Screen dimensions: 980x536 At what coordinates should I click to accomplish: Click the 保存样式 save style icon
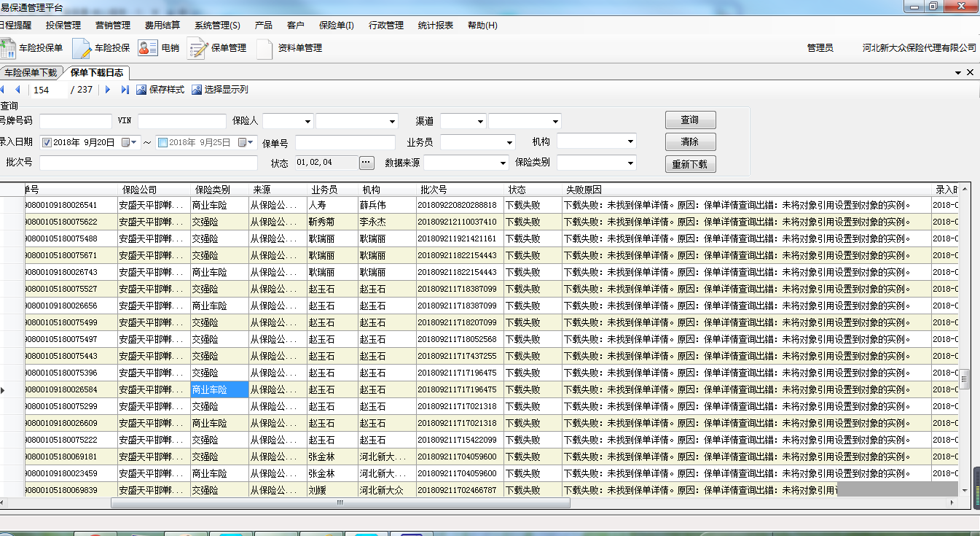(x=141, y=90)
